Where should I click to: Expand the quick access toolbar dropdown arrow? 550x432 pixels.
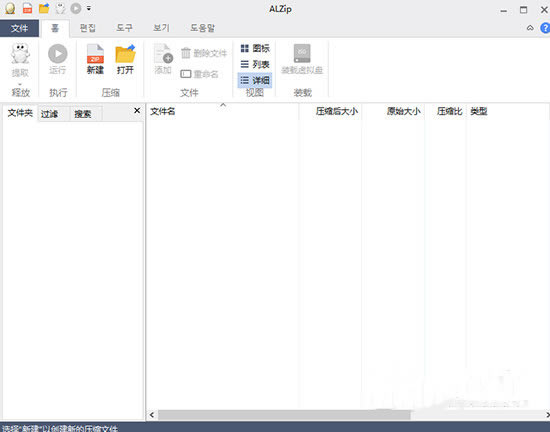89,8
